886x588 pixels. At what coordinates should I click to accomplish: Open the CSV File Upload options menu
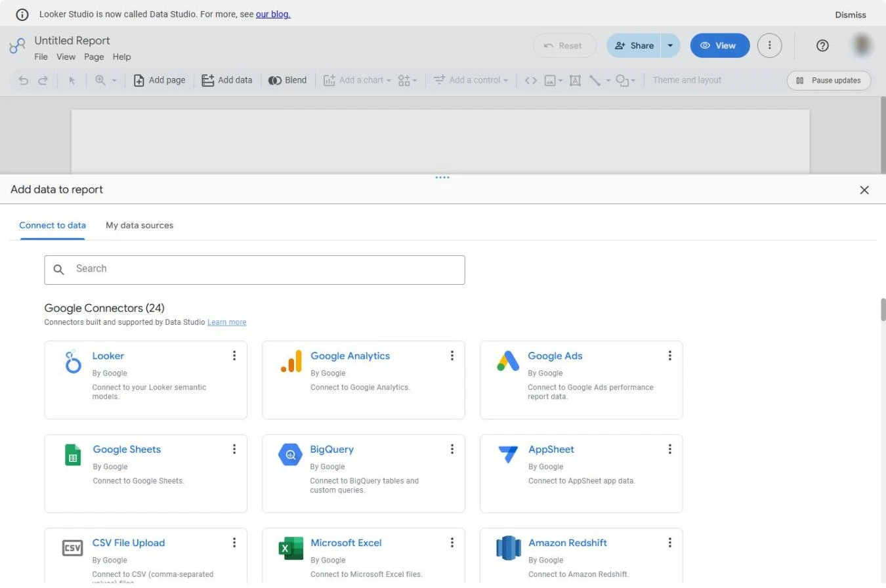(234, 543)
